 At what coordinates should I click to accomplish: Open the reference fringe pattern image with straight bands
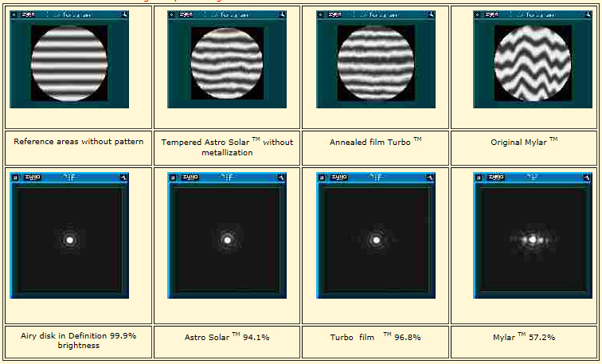[69, 60]
